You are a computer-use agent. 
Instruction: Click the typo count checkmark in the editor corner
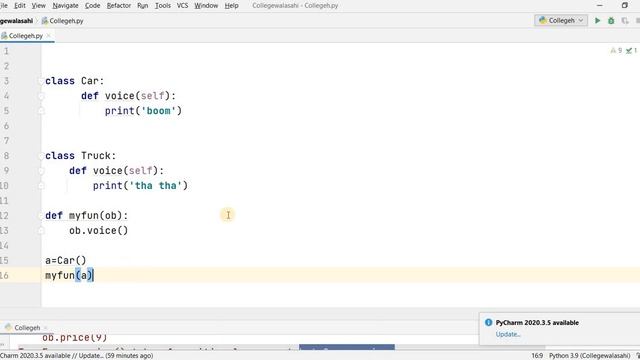[631, 51]
